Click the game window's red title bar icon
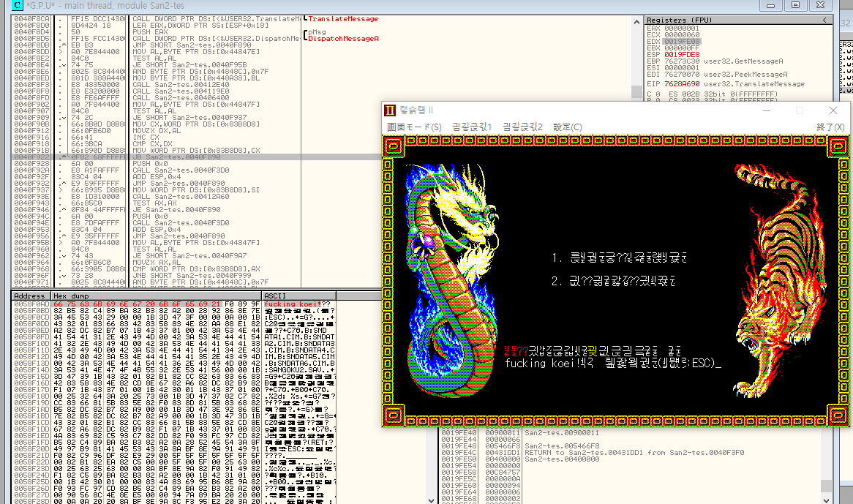The height and width of the screenshot is (504, 853). [x=390, y=110]
